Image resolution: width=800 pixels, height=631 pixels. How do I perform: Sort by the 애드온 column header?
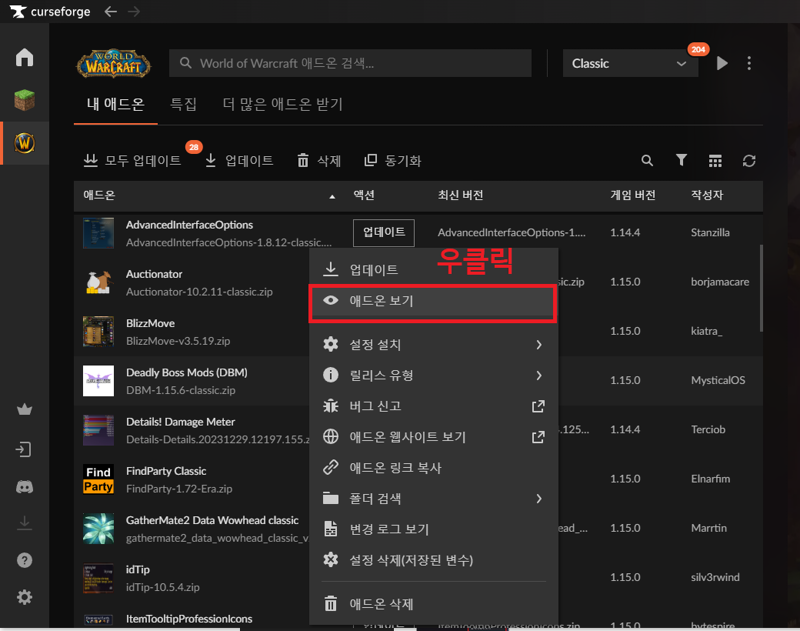[99, 195]
